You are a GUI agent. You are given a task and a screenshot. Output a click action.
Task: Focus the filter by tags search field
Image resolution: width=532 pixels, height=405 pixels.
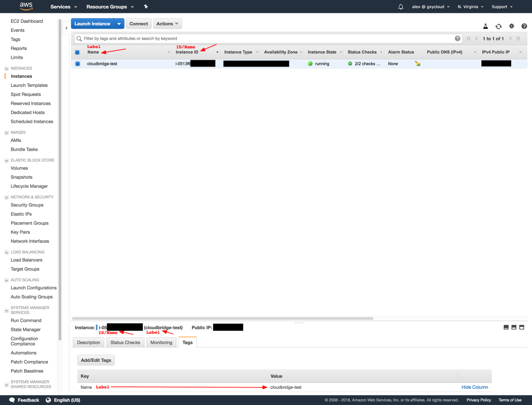point(268,38)
